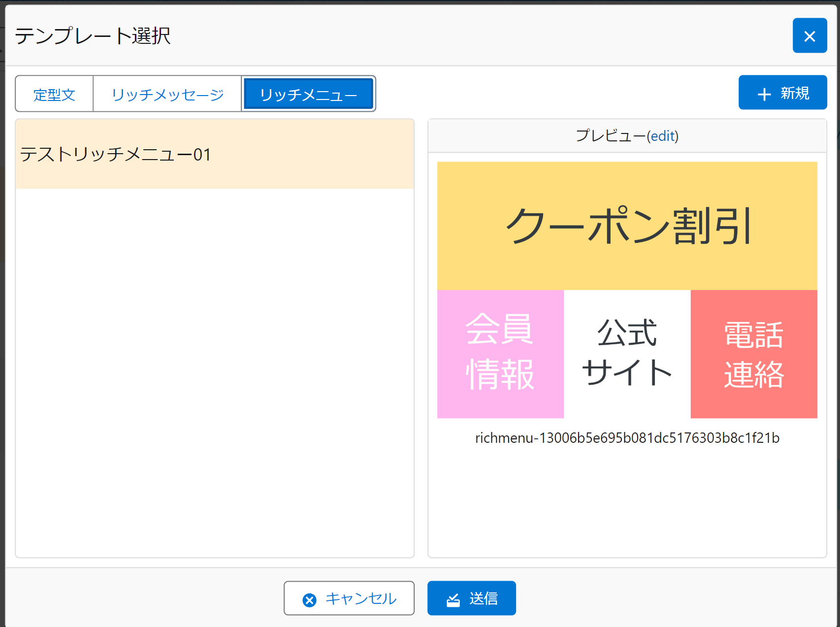
Task: Click the white 公式サイト tile
Action: [x=627, y=354]
